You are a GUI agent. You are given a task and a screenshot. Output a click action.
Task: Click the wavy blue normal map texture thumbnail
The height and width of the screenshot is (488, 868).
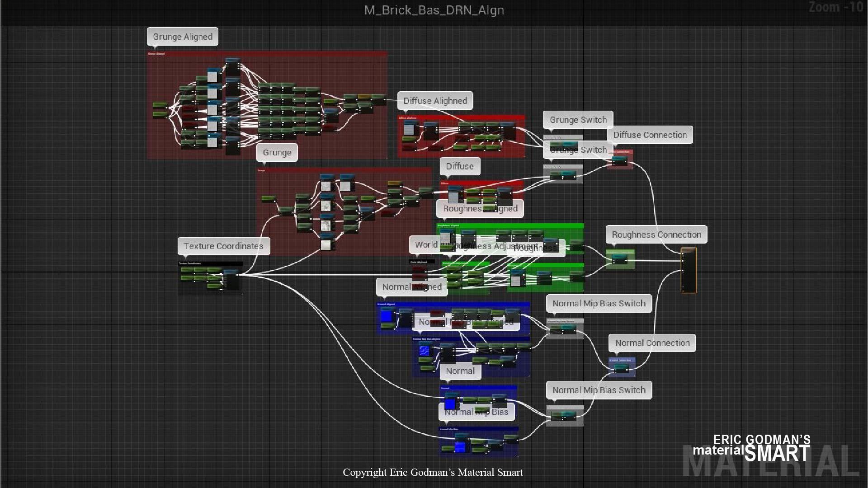424,350
